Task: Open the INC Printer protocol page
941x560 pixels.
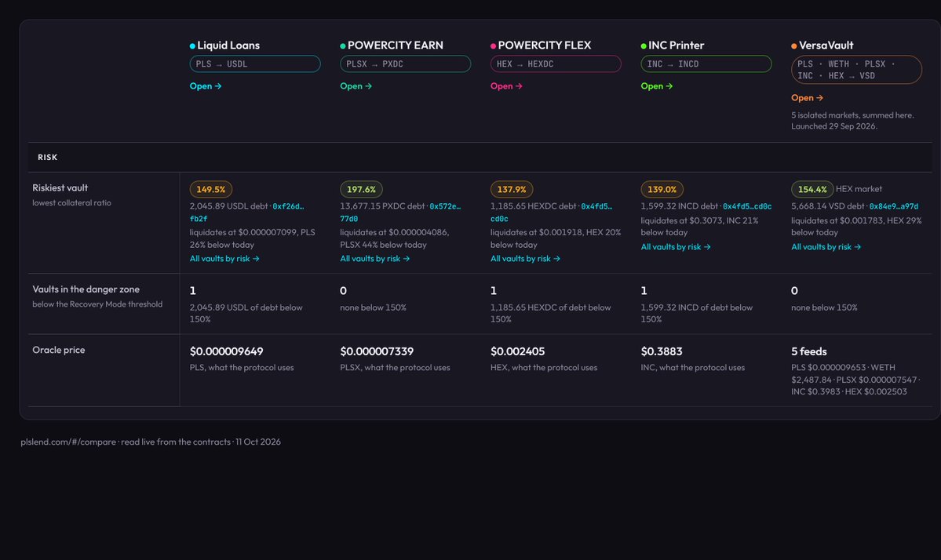Action: point(657,85)
